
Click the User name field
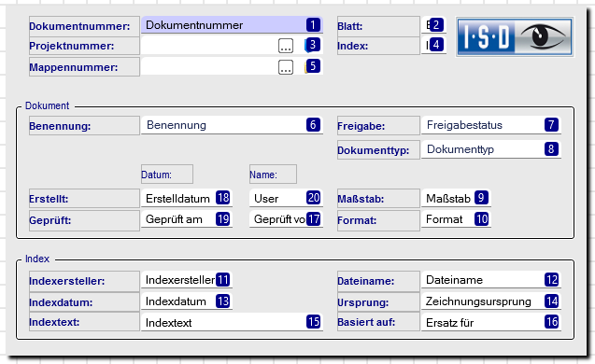pyautogui.click(x=286, y=198)
